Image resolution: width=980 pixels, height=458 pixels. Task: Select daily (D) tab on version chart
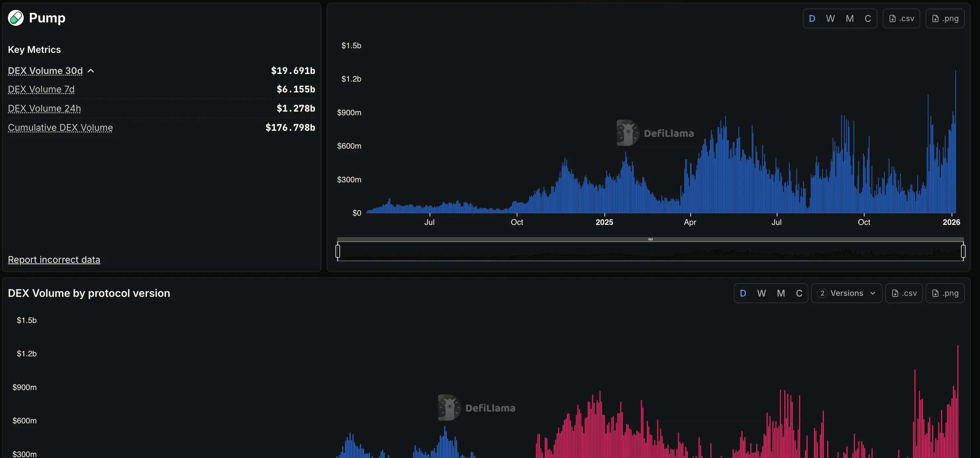743,293
